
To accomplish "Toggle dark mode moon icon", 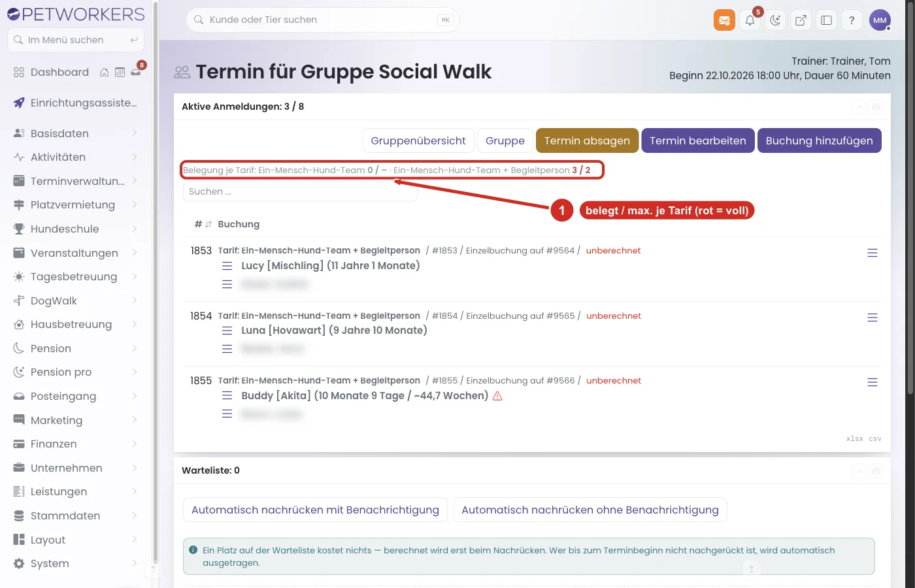I will pos(775,20).
